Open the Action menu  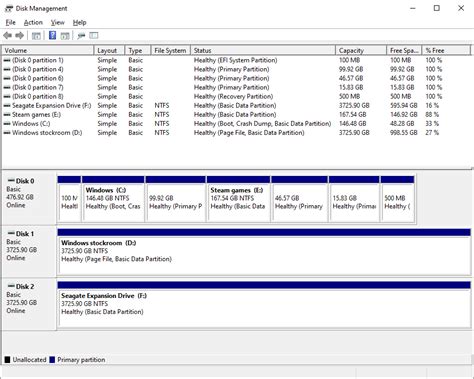point(33,23)
